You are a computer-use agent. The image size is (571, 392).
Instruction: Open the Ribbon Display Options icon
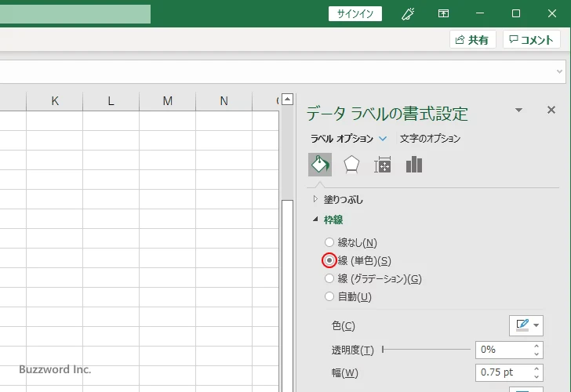[443, 14]
